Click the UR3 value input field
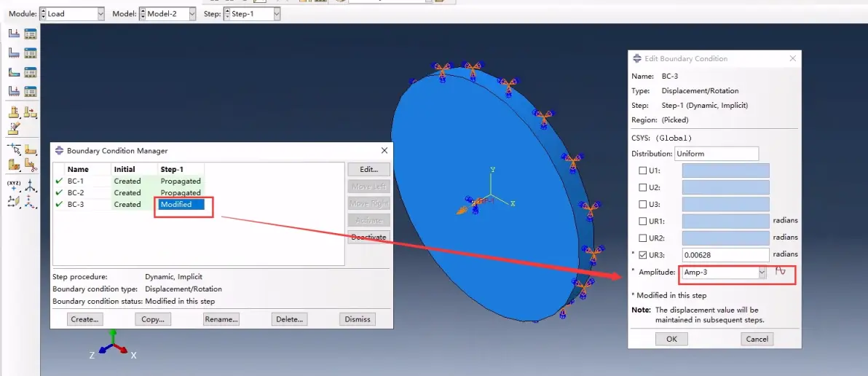 [x=725, y=255]
